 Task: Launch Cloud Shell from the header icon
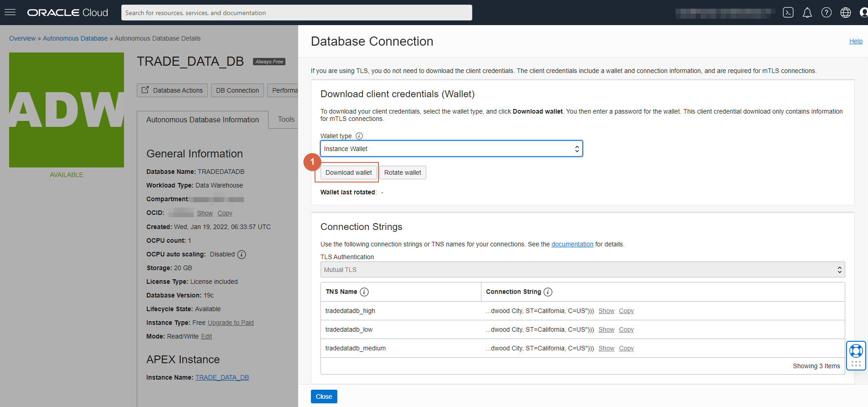(x=788, y=12)
